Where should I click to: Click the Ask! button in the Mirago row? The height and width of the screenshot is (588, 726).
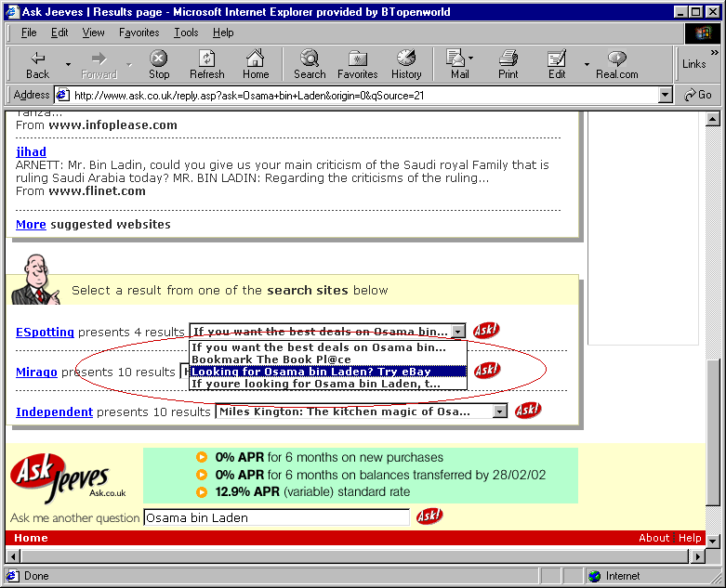487,370
